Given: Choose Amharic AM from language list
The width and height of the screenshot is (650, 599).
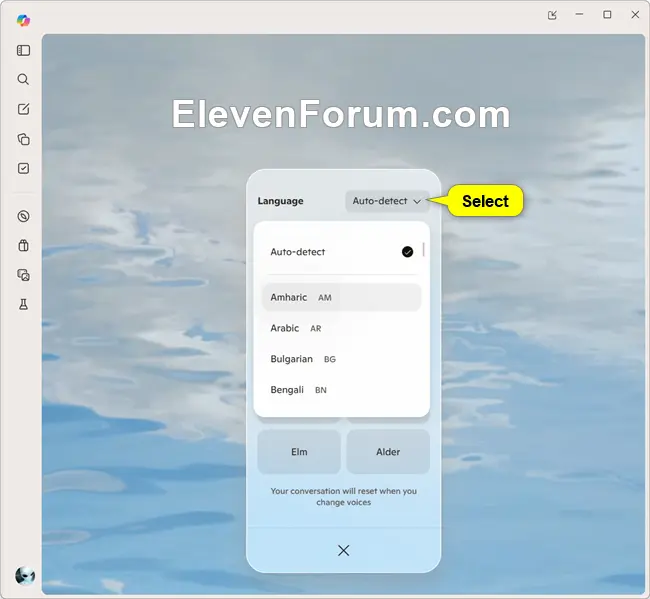Looking at the screenshot, I should (341, 297).
